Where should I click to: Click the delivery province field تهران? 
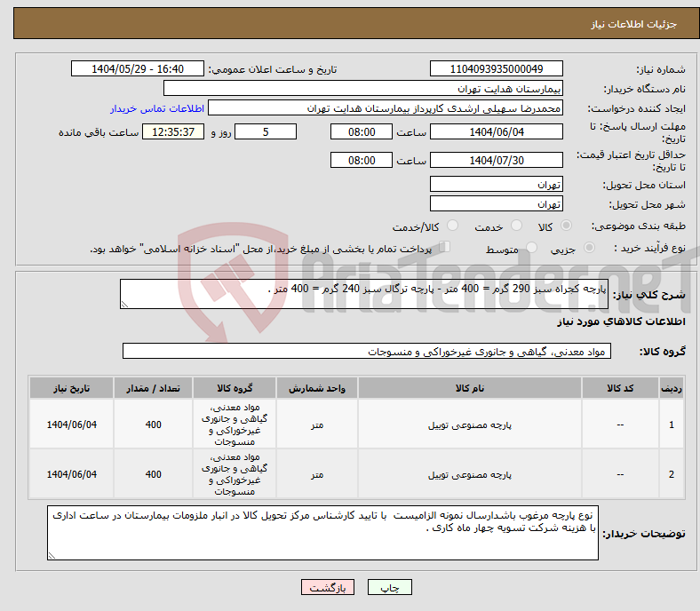[496, 185]
